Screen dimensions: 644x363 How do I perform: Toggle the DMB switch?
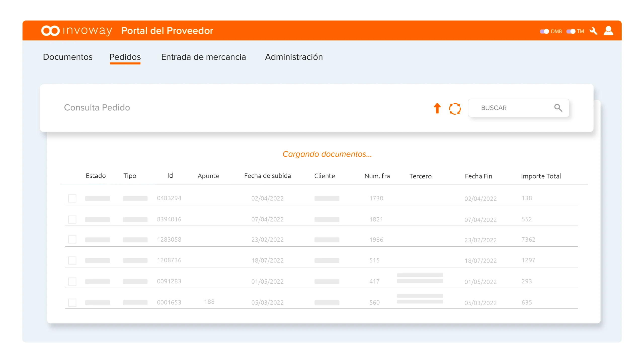coord(544,31)
